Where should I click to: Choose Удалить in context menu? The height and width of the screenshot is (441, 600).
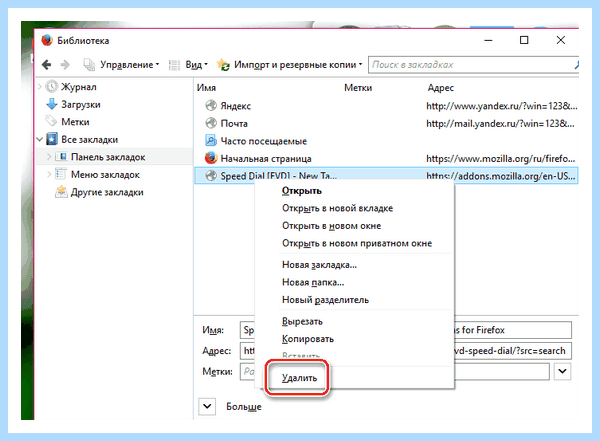(x=355, y=378)
